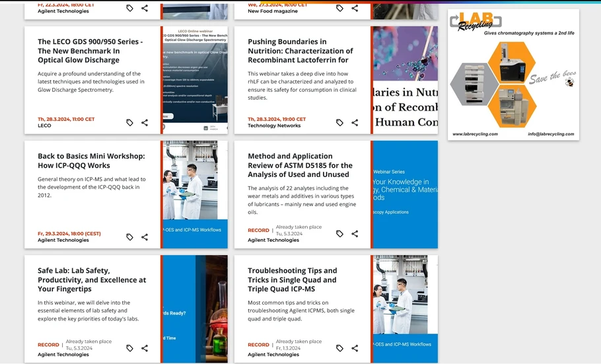This screenshot has width=601, height=364.
Task: Click LECO webinar slide thumbnail
Action: (195, 80)
